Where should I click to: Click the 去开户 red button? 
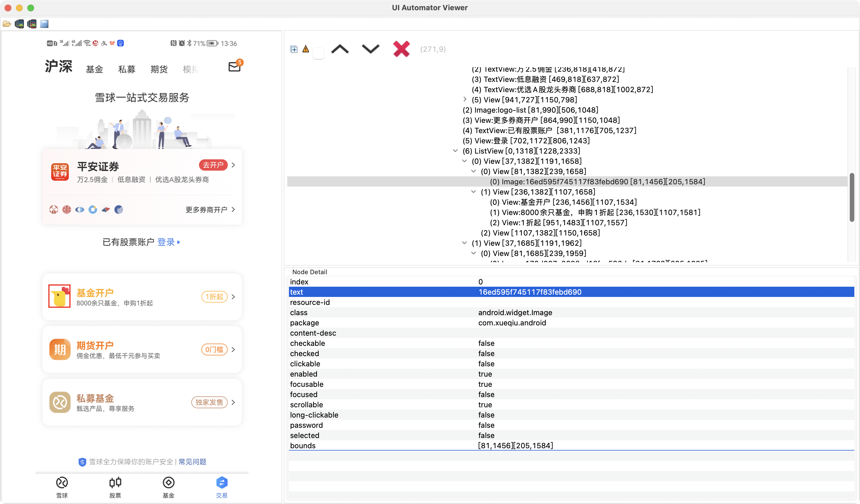[x=213, y=165]
